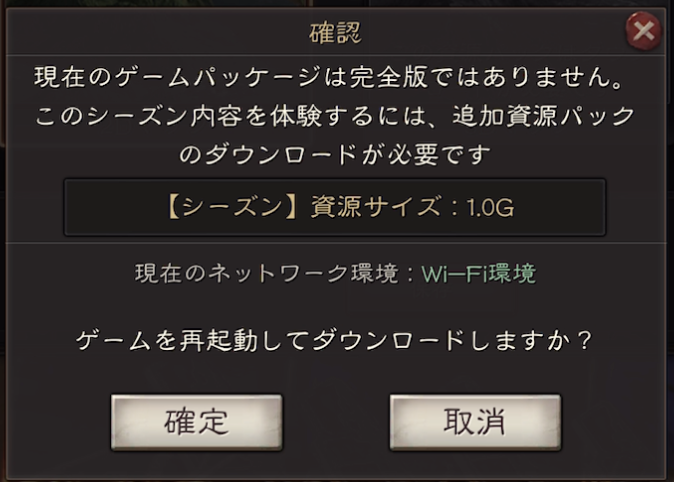
Task: Click the line のダウンロードが必要です
Action: click(x=335, y=157)
